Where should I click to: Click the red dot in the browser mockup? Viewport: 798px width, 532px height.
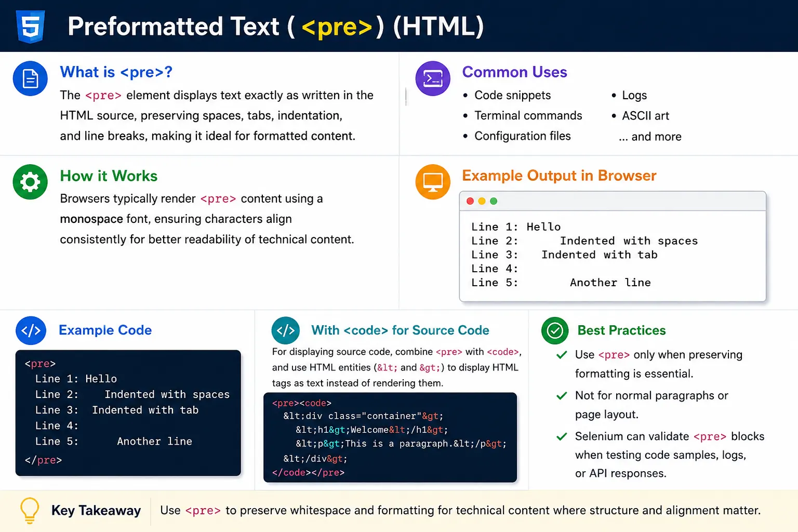pos(470,201)
